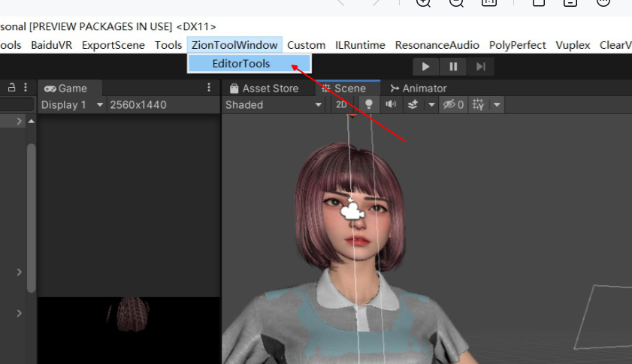Click the Pause button
The height and width of the screenshot is (364, 632).
[x=453, y=67]
